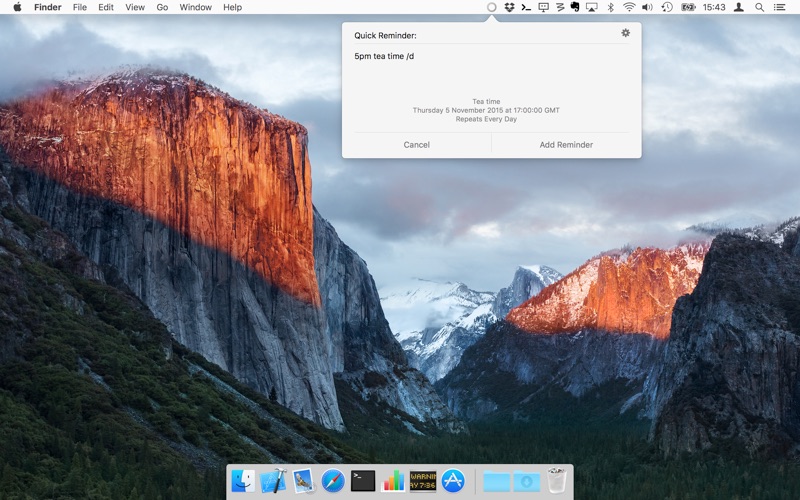Open the Apple menu
This screenshot has width=800, height=500.
(17, 7)
